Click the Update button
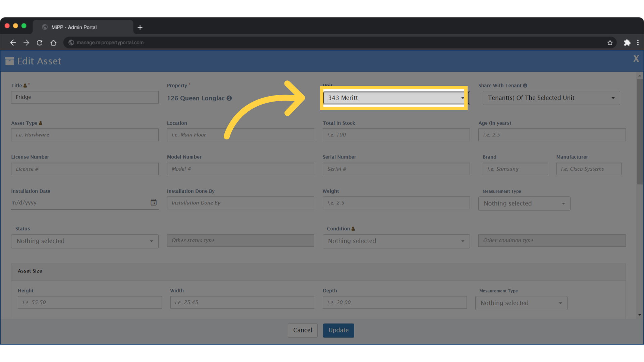This screenshot has width=644, height=362. 338,330
